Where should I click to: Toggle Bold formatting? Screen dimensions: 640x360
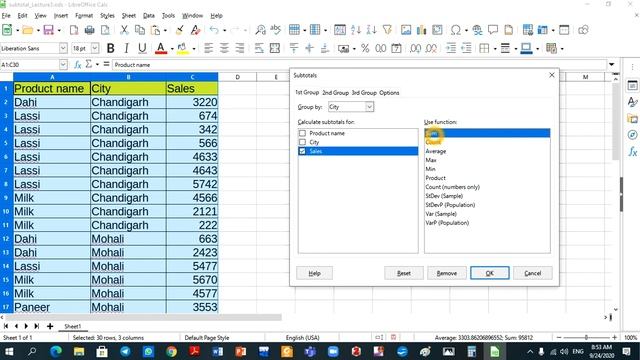[110, 49]
